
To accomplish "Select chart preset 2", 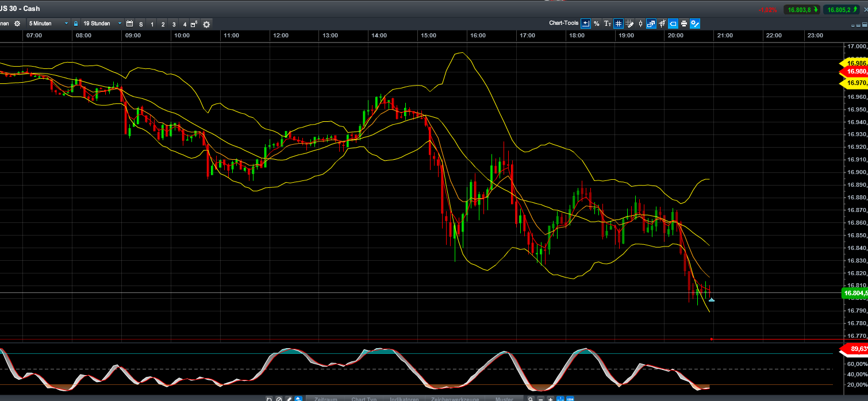I will pyautogui.click(x=163, y=24).
